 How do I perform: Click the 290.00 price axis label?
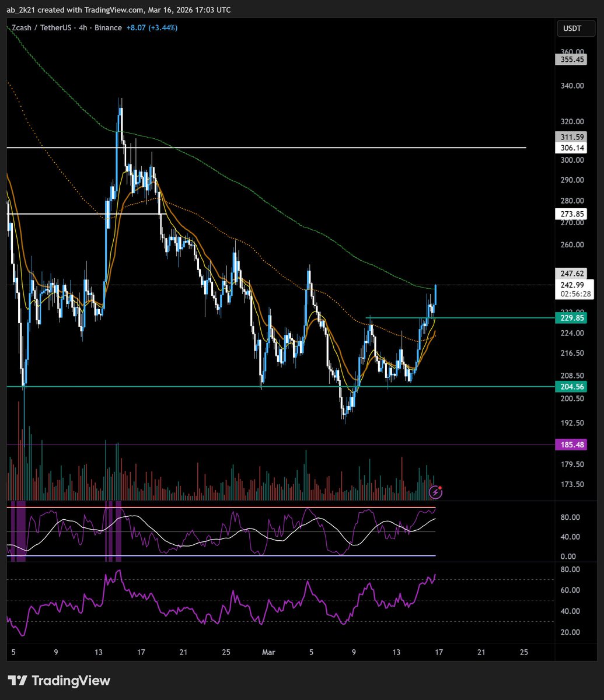(572, 180)
